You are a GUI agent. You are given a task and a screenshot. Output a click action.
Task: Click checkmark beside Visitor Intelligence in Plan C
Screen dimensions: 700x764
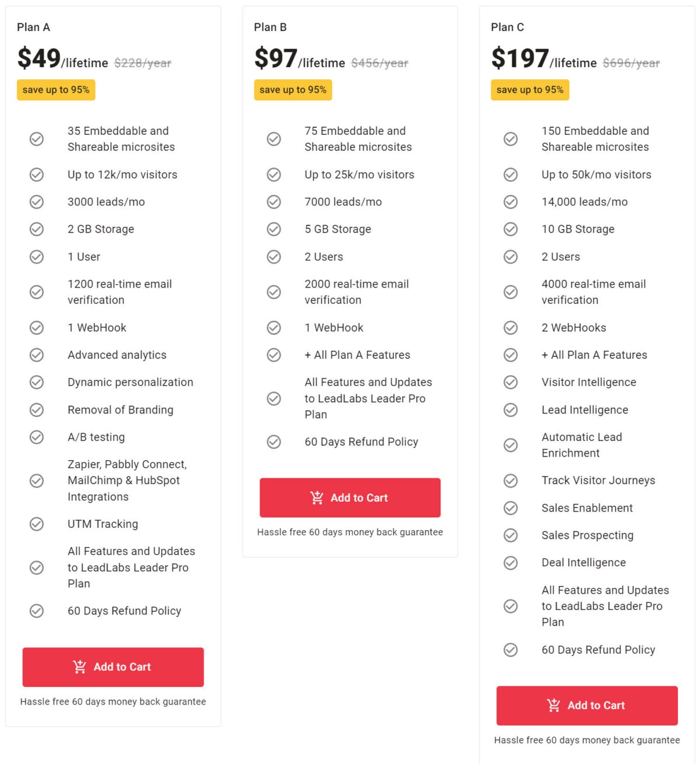(x=510, y=382)
